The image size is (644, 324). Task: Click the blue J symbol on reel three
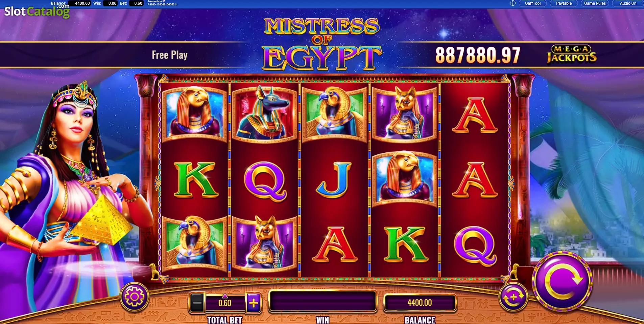pos(334,179)
